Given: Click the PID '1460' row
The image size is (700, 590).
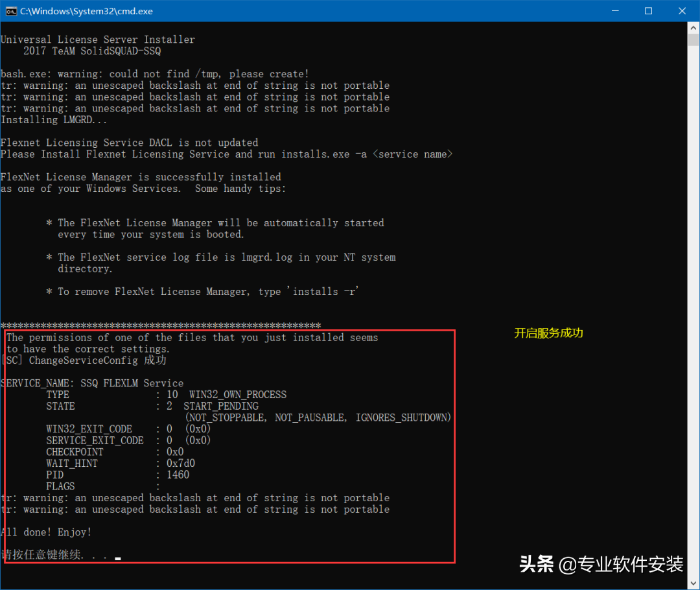Looking at the screenshot, I should (118, 475).
